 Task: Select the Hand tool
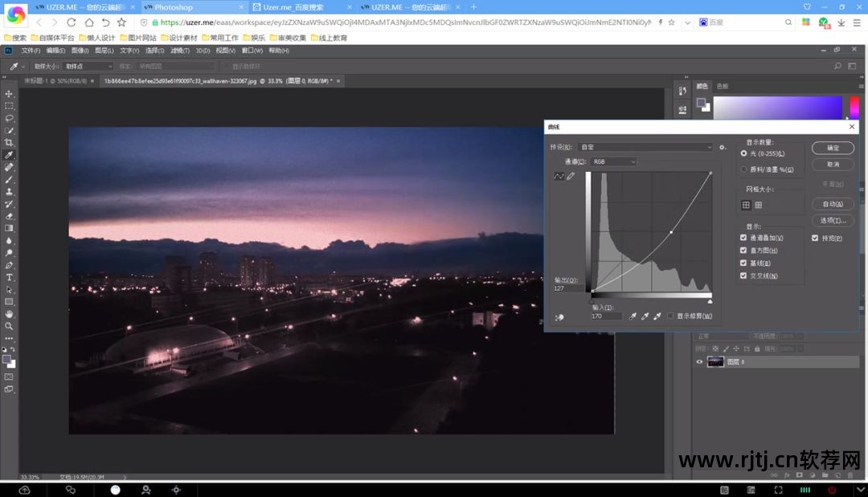(x=10, y=314)
